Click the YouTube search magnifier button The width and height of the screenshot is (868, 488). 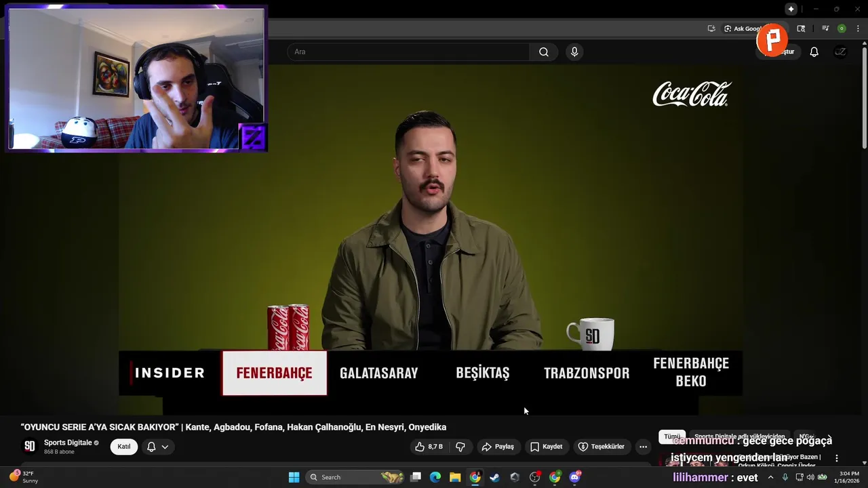(544, 52)
